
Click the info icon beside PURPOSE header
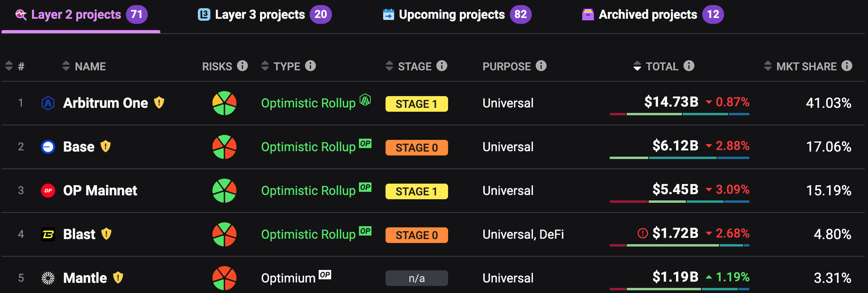(541, 66)
